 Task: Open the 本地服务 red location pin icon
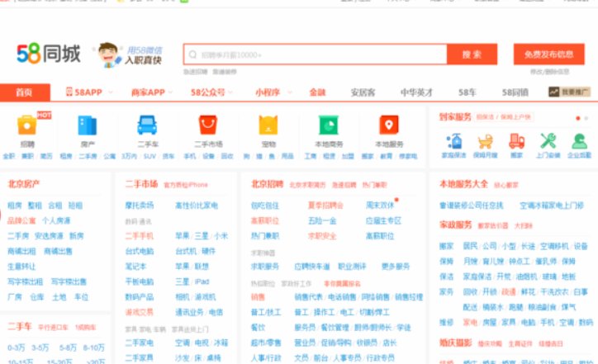point(389,125)
